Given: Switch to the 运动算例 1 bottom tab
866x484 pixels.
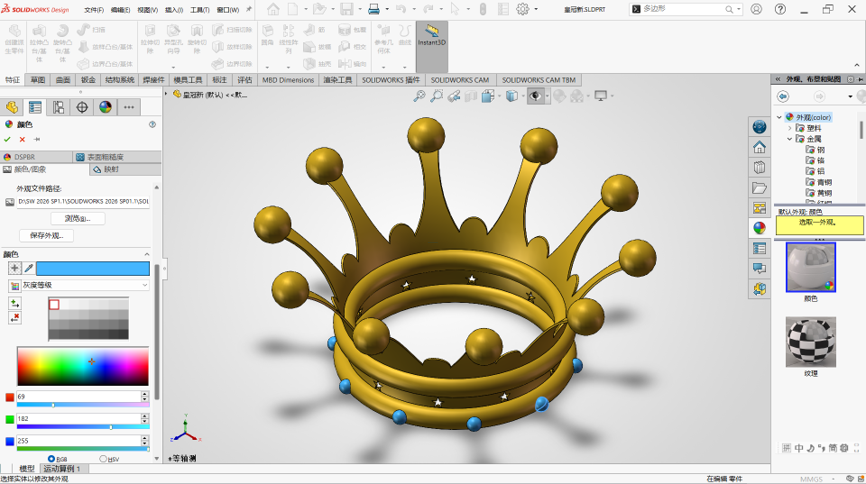Looking at the screenshot, I should click(x=62, y=469).
